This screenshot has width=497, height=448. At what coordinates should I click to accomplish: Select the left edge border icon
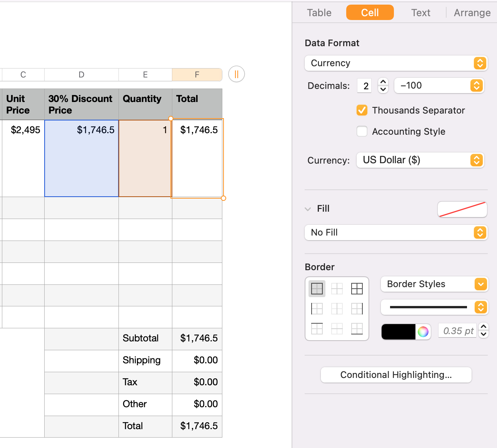pos(317,309)
